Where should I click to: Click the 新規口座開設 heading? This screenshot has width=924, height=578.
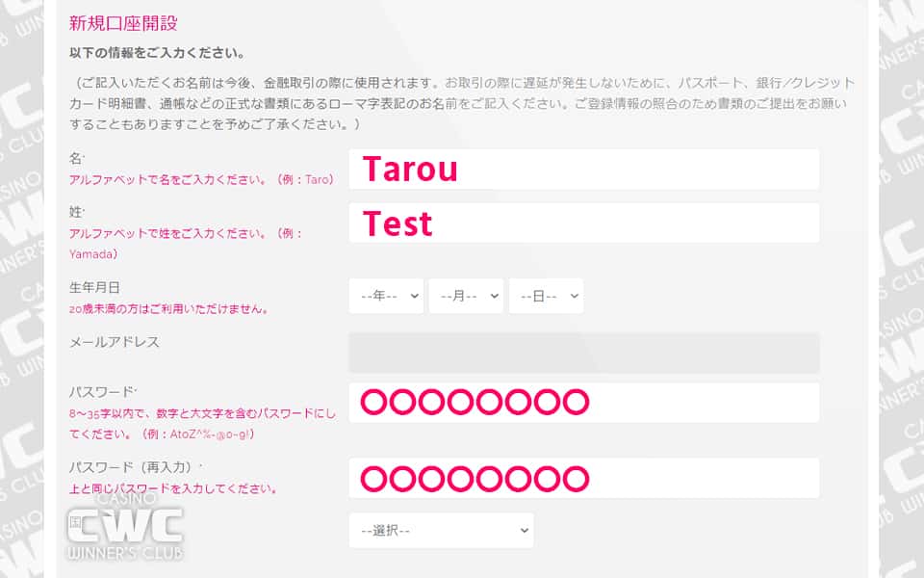click(x=123, y=23)
